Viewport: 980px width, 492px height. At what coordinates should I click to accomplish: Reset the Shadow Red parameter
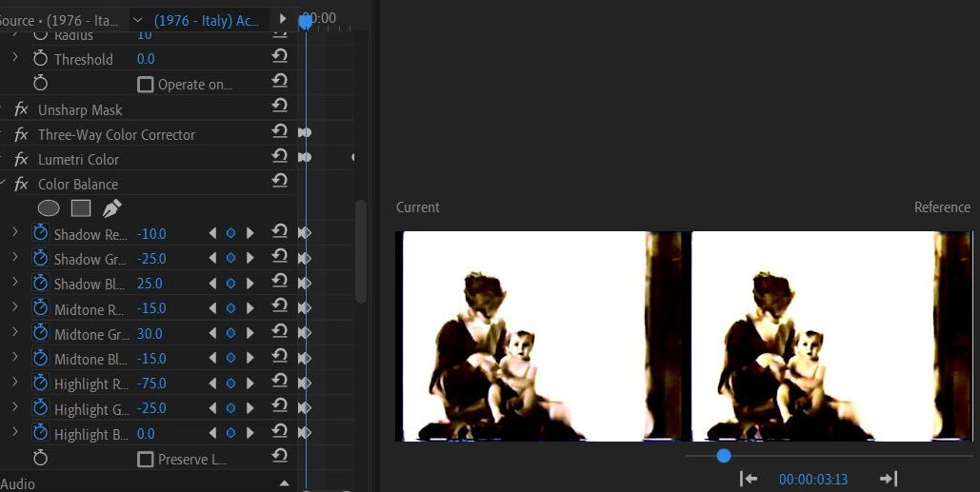279,231
